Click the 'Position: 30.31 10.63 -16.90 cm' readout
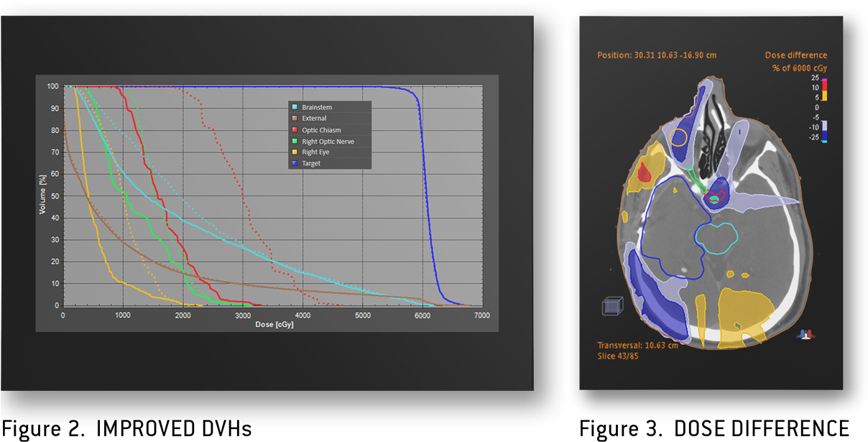This screenshot has width=868, height=442. click(657, 55)
